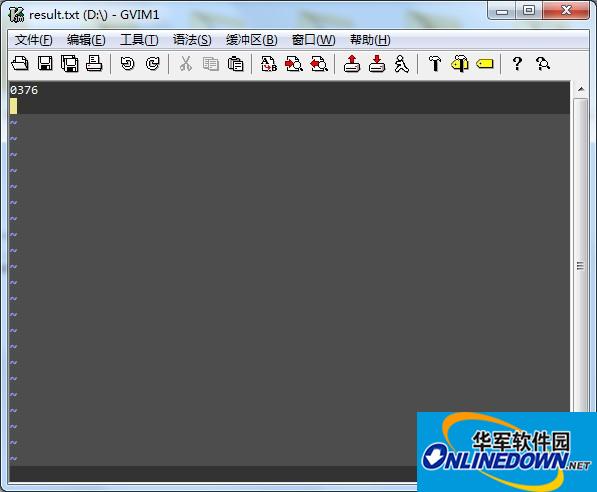Open the 语法(S) menu

tap(192, 40)
